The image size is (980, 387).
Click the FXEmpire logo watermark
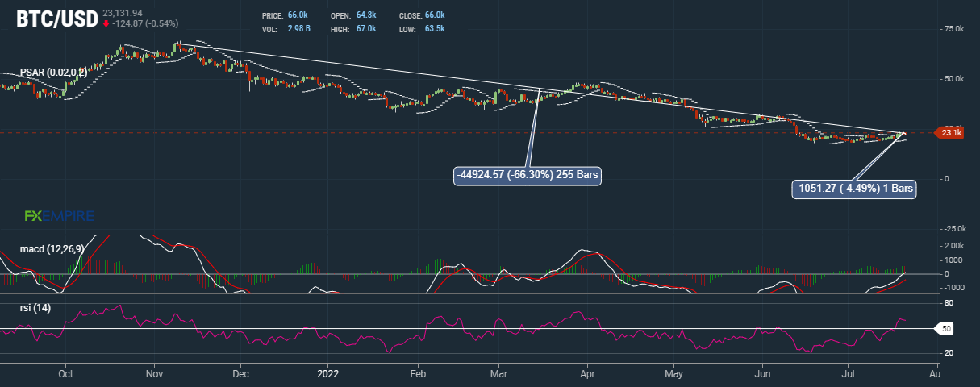(x=59, y=216)
